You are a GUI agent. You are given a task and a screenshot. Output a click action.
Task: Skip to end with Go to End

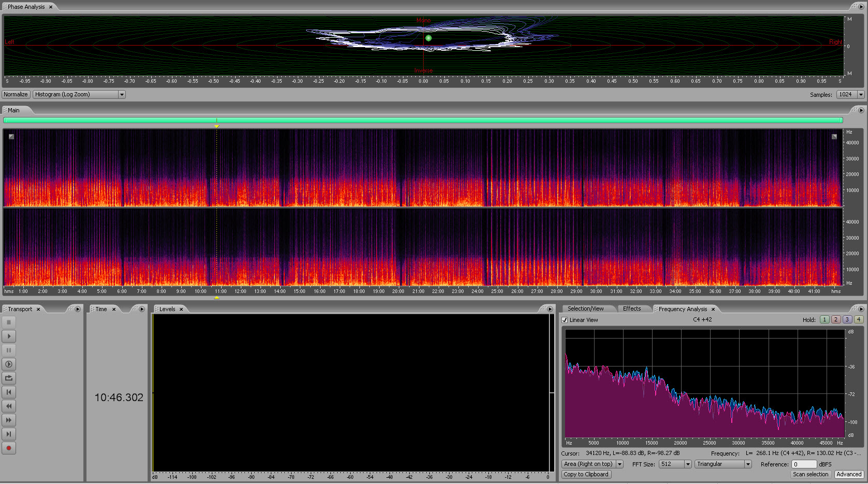coord(9,434)
